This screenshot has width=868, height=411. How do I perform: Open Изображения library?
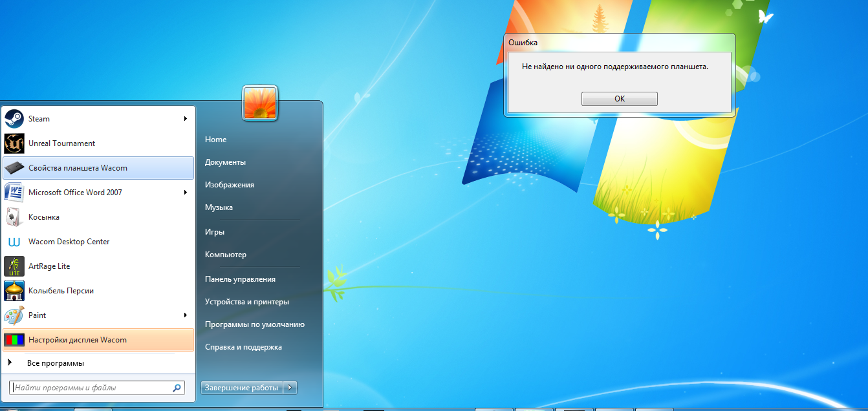tap(229, 185)
